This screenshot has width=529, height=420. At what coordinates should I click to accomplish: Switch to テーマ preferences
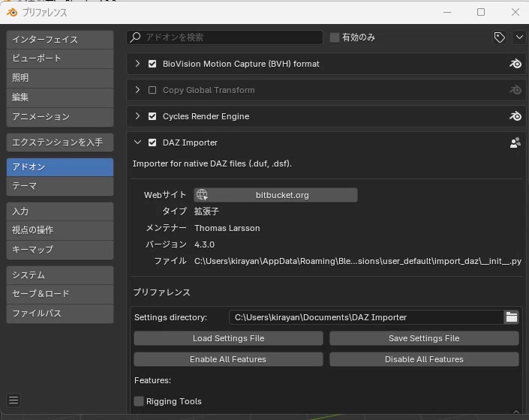point(60,186)
